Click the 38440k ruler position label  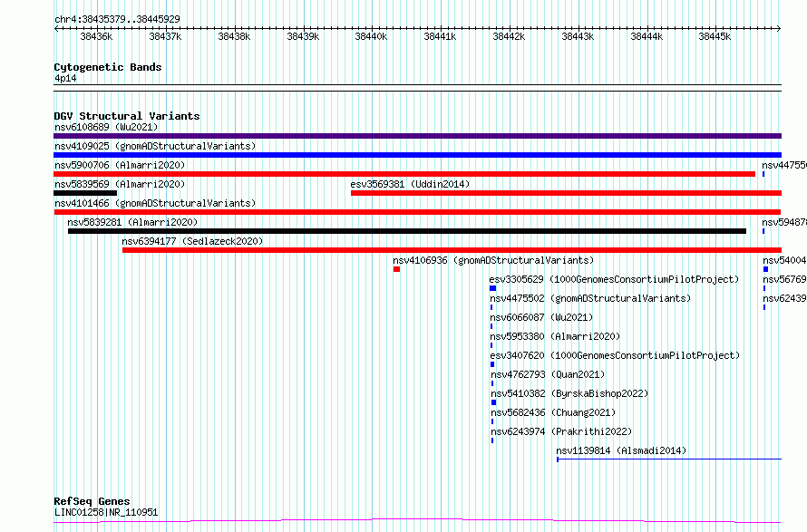371,36
